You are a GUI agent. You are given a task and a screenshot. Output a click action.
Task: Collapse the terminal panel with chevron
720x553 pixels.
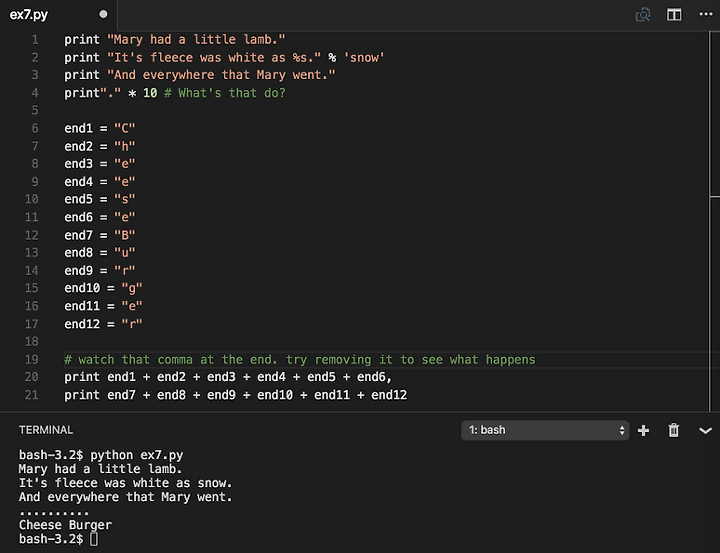[x=705, y=431]
